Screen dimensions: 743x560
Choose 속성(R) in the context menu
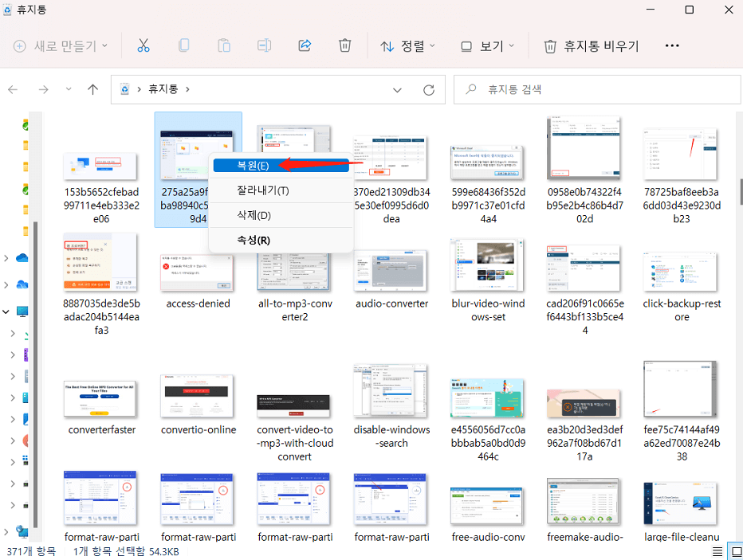click(281, 240)
